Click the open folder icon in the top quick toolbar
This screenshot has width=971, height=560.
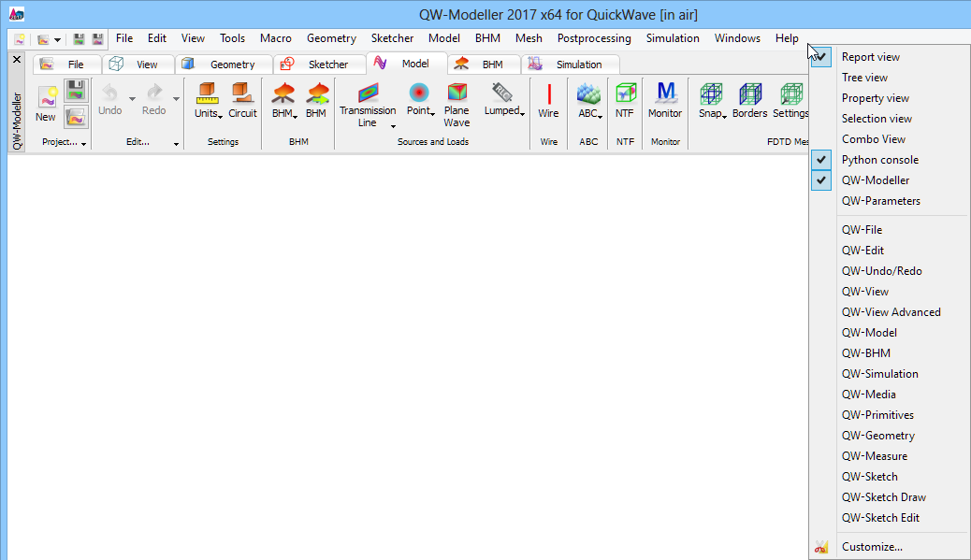[x=43, y=39]
